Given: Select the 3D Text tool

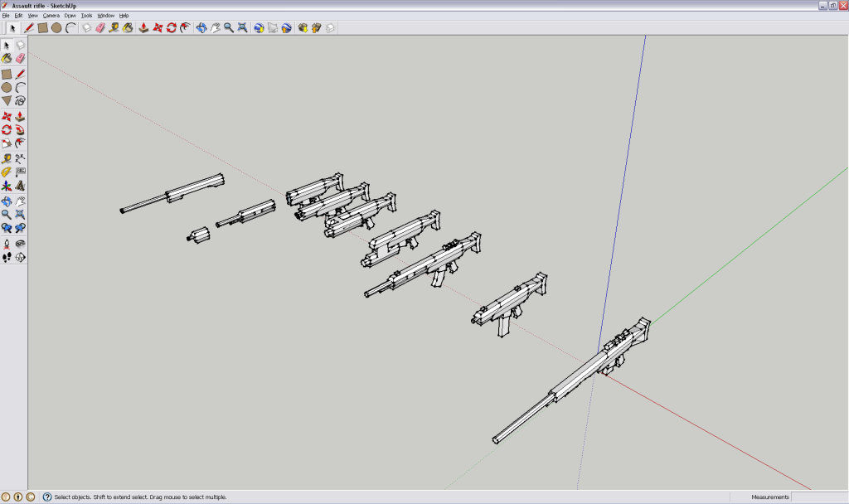Looking at the screenshot, I should click(x=20, y=186).
